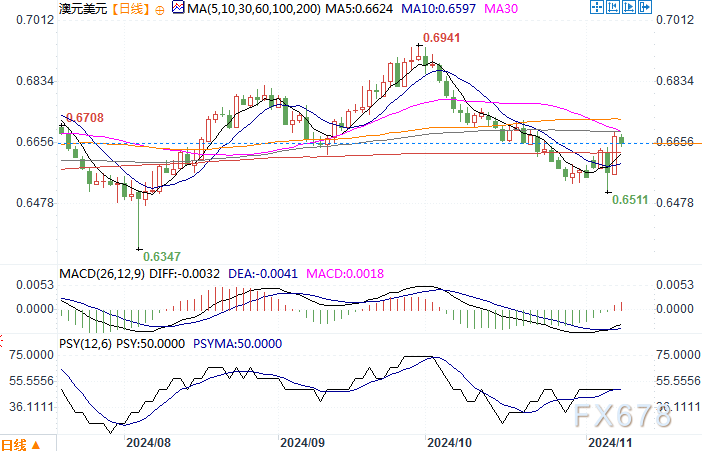Screen dimensions: 702x451
Task: Click the scroll-chart-right play icon
Action: [629, 7]
